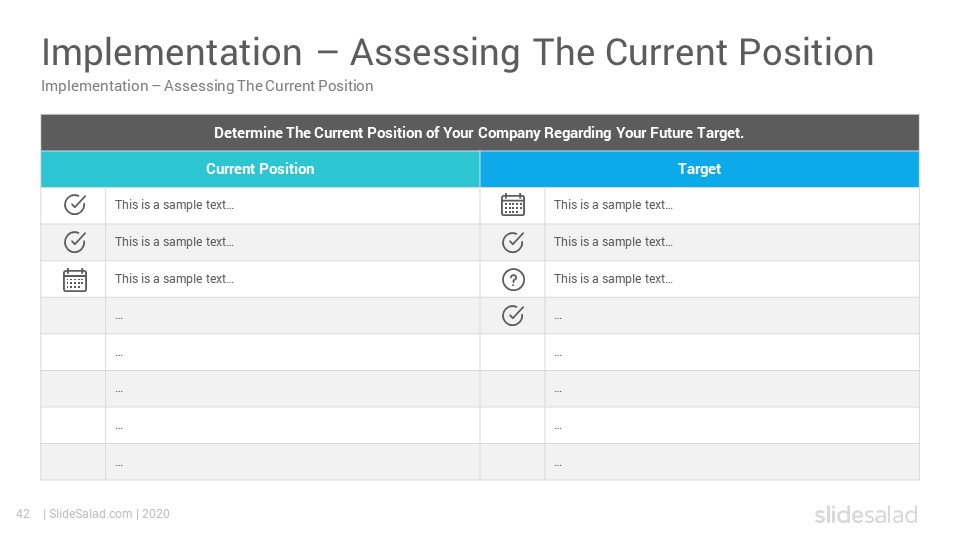
Task: Select the calendar icon in Target column
Action: tap(513, 204)
